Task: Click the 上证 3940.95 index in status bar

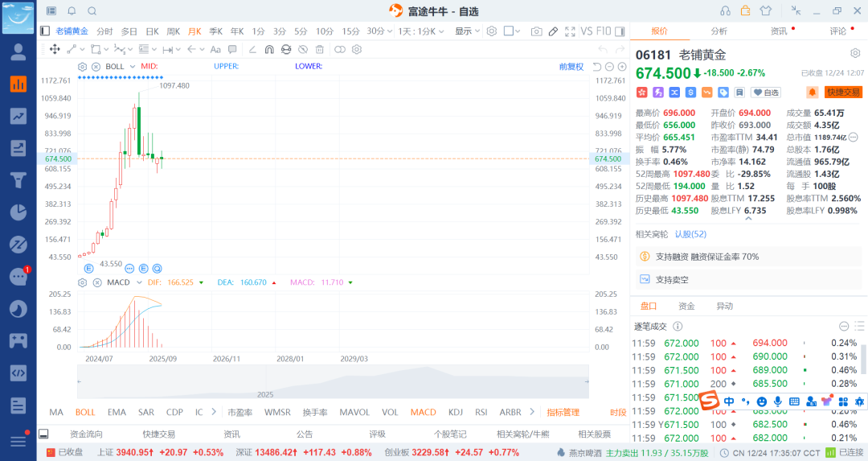Action: tap(161, 452)
